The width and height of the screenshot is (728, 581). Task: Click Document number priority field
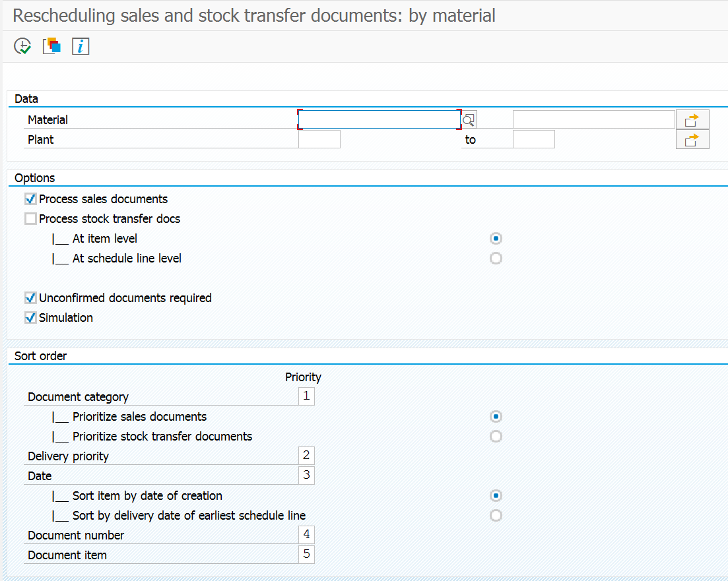[x=306, y=535]
